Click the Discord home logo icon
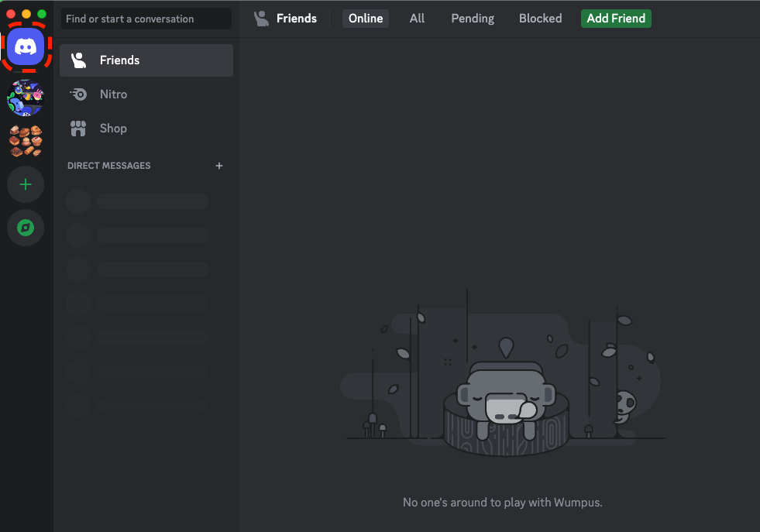760x532 pixels. tap(26, 47)
